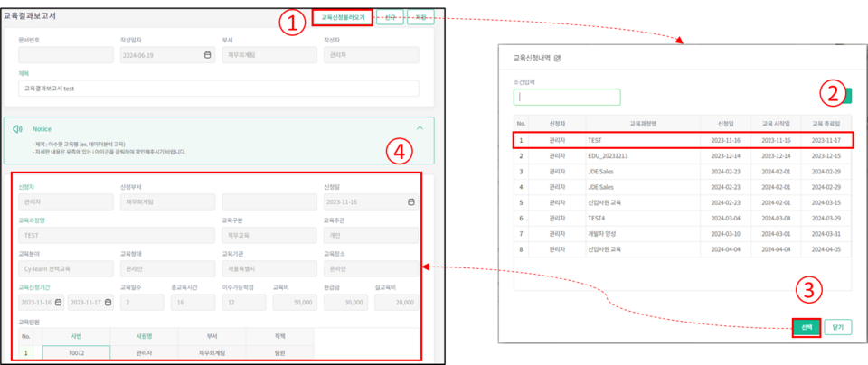Click the 사번 cell containing T0072
Screen dimensions: 868x365
[76, 352]
